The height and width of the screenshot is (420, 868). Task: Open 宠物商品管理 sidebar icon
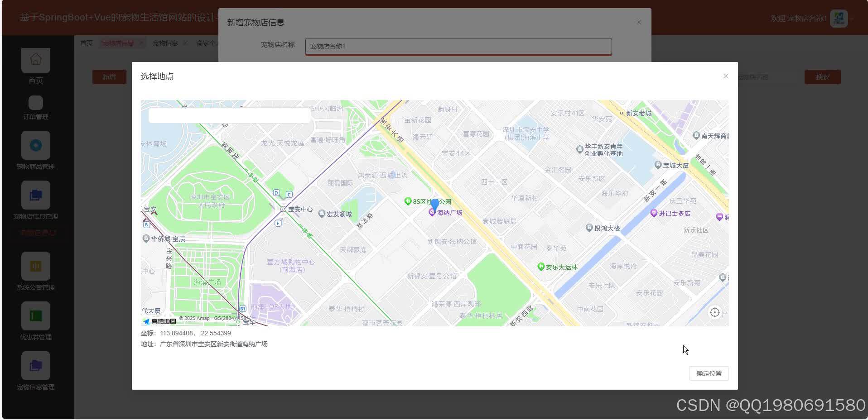click(36, 145)
